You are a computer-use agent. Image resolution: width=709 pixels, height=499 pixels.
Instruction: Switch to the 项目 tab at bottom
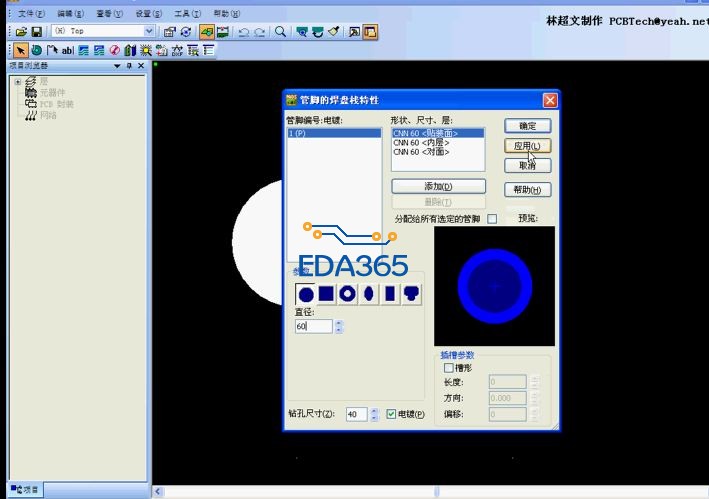click(x=24, y=490)
